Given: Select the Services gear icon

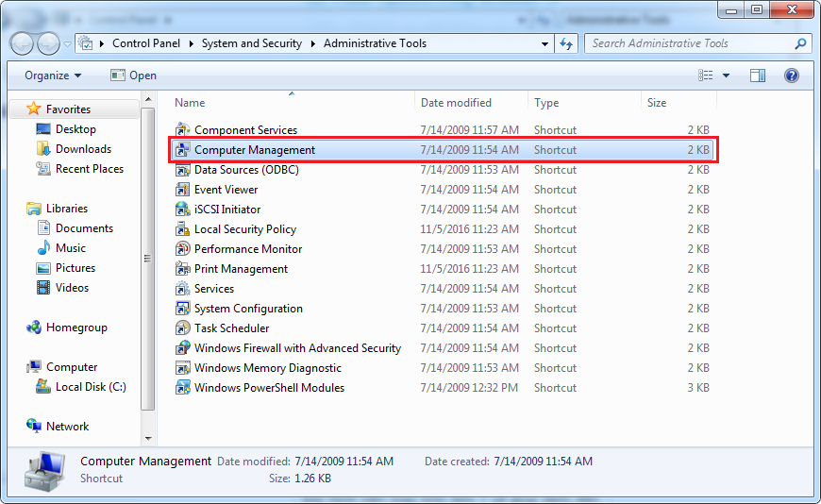Looking at the screenshot, I should (183, 289).
